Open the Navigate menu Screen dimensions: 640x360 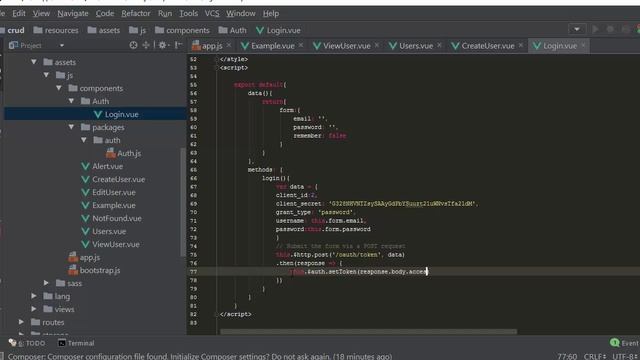pos(73,13)
